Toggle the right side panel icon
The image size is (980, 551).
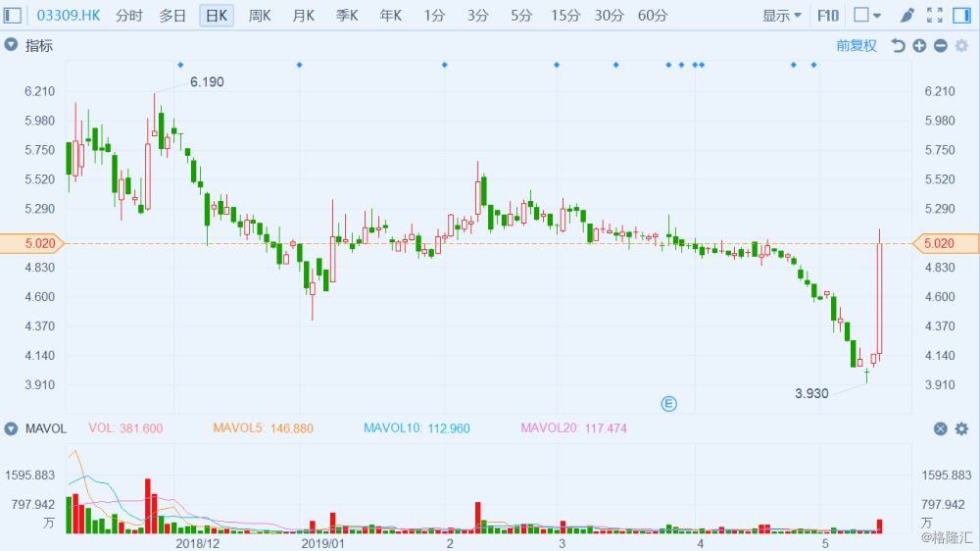tap(962, 16)
